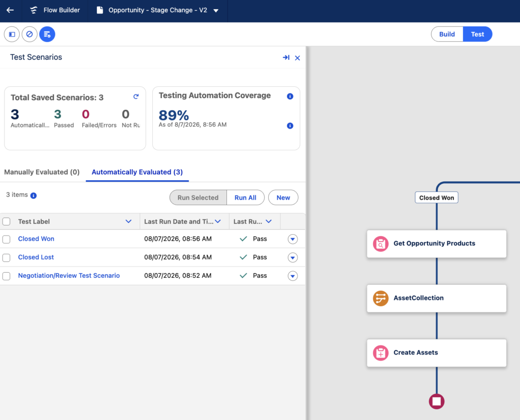Viewport: 520px width, 420px height.
Task: Check the Closed Won row checkbox
Action: 6,239
